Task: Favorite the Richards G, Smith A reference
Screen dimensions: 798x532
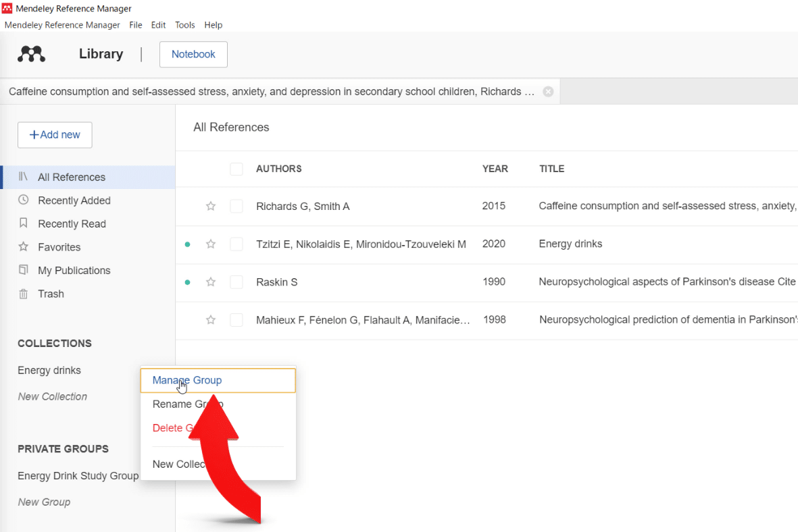Action: coord(211,206)
